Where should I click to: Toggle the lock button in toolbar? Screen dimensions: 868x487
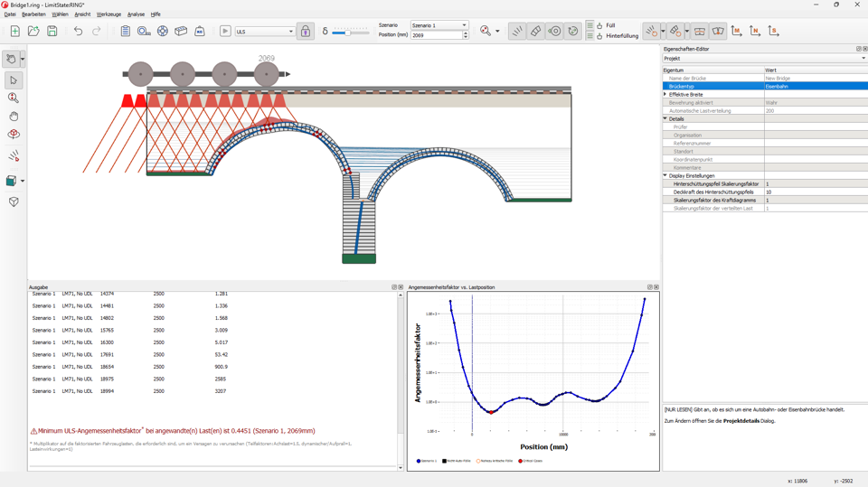[306, 32]
